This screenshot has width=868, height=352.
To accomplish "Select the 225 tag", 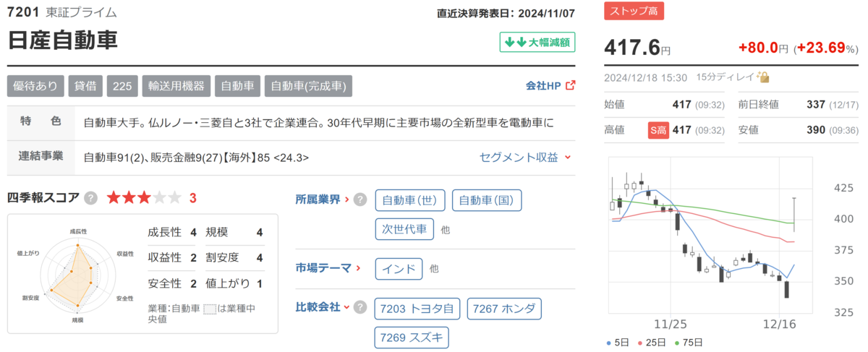I will click(x=122, y=85).
